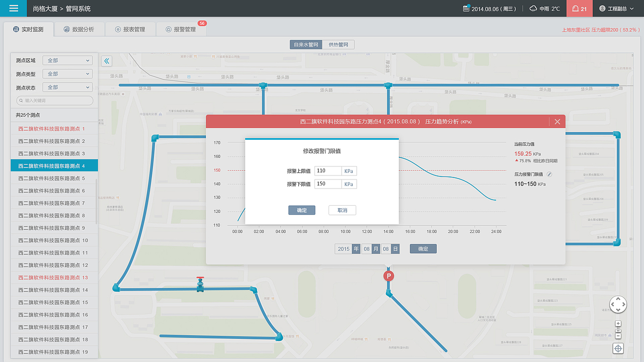Image resolution: width=644 pixels, height=362 pixels.
Task: Click the 报警下限值 input showing 150
Action: (328, 184)
